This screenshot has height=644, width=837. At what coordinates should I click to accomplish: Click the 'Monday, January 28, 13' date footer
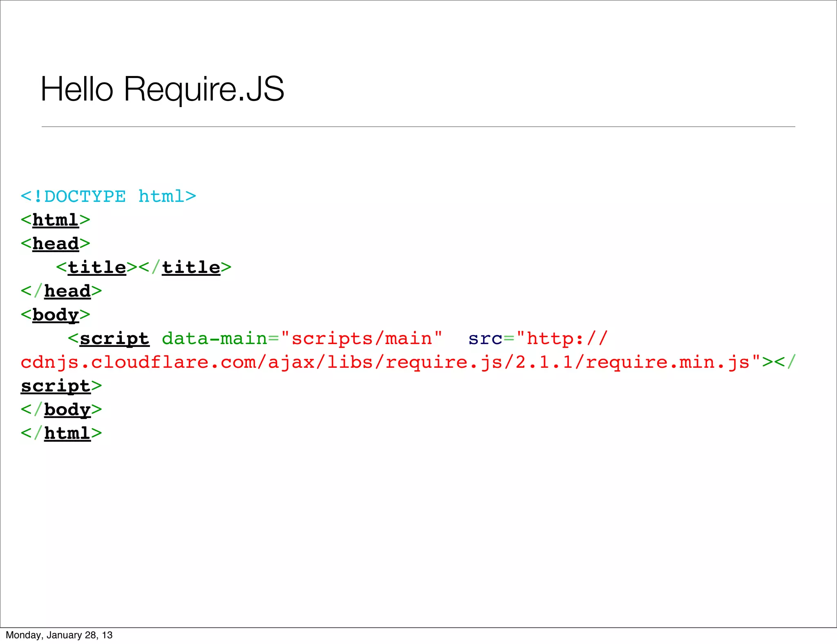point(59,635)
